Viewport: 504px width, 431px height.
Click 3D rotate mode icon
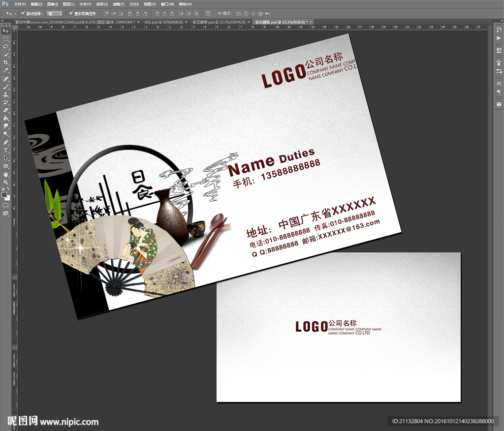point(239,13)
